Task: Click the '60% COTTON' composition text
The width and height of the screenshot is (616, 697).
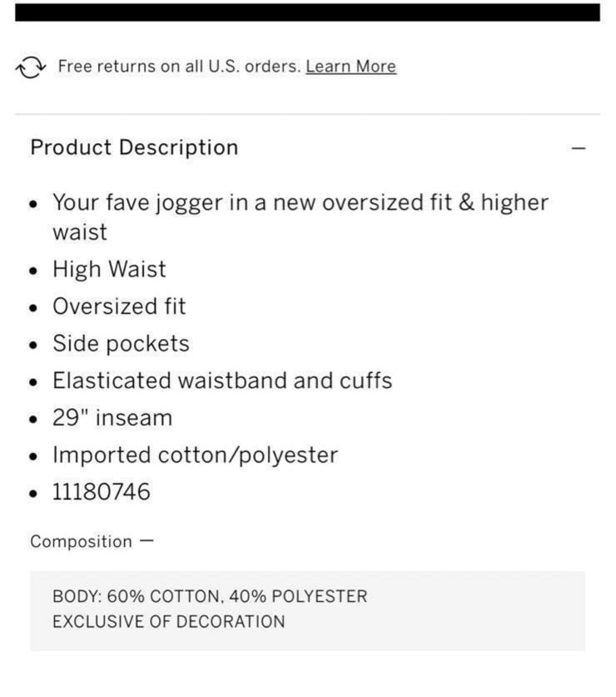Action: click(x=163, y=596)
